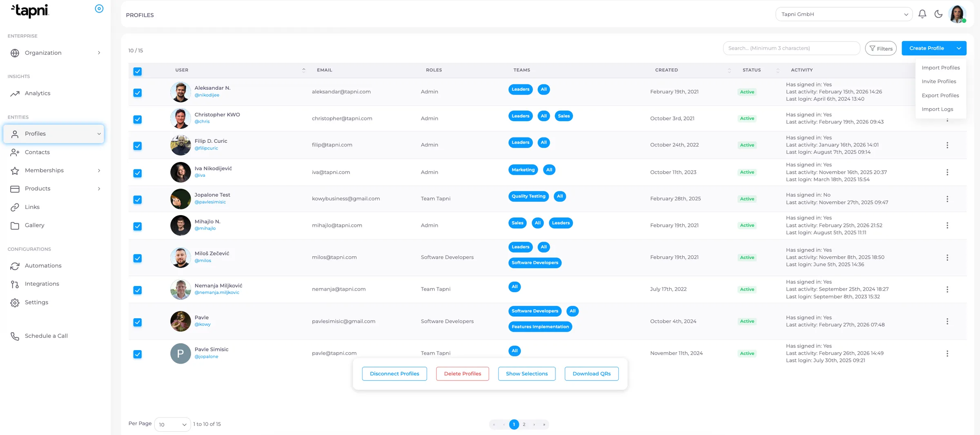Go to page 2 of profiles
This screenshot has height=435, width=980.
coord(524,424)
